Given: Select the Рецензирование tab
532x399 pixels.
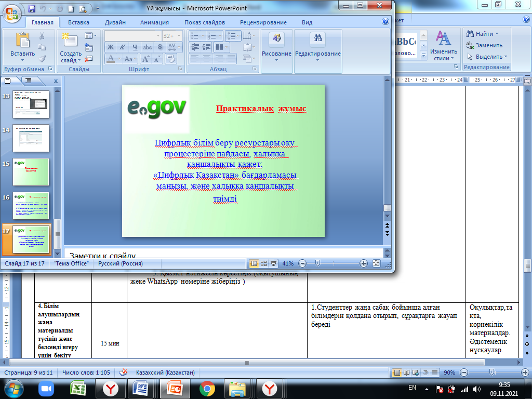Looking at the screenshot, I should pyautogui.click(x=263, y=22).
